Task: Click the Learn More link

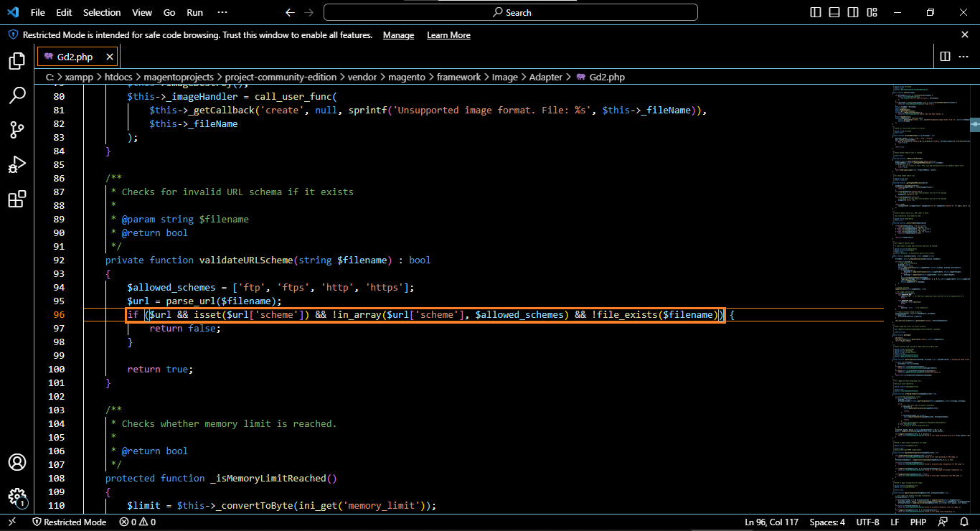Action: click(448, 35)
